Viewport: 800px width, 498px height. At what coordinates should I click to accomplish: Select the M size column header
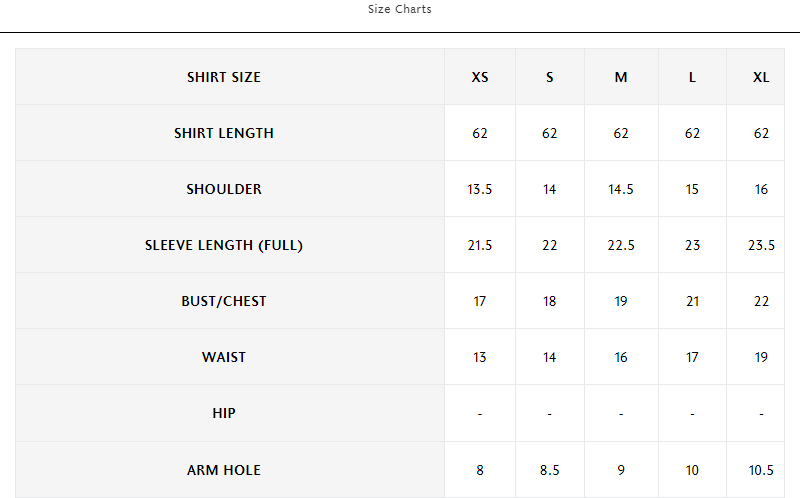click(x=621, y=77)
